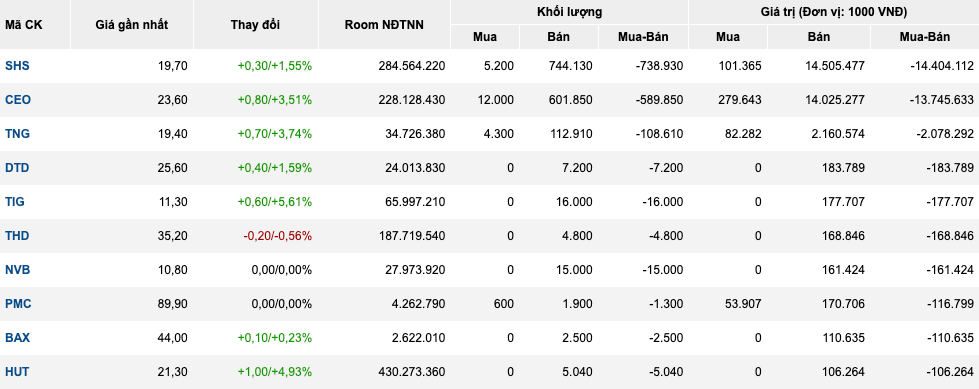Open the TIG stock ticker link

coord(15,202)
